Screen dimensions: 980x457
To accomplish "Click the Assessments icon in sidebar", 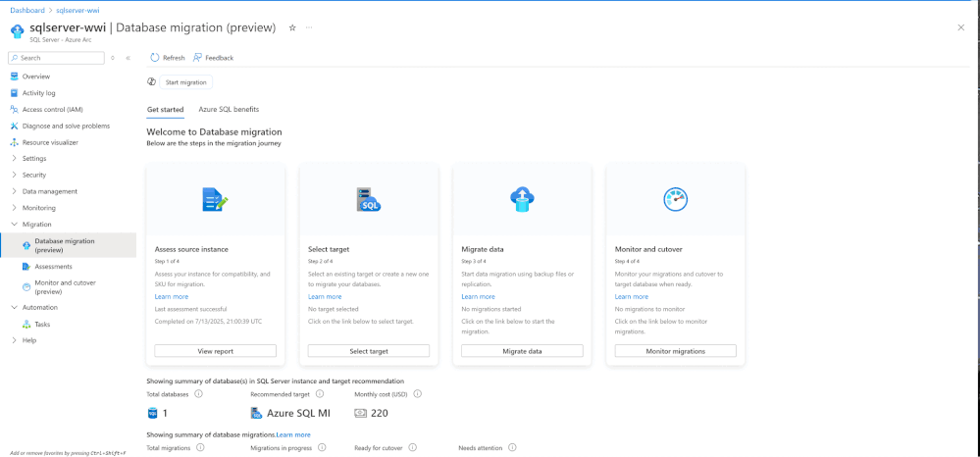I will point(26,267).
